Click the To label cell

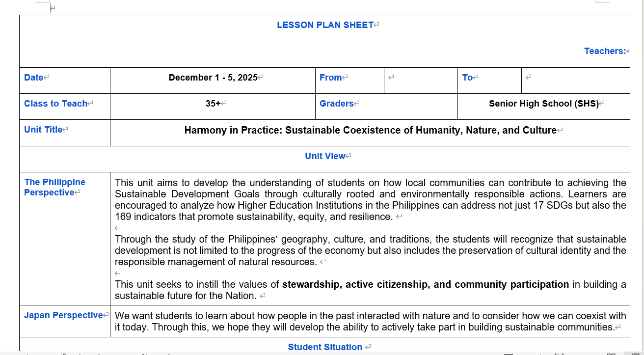point(467,78)
